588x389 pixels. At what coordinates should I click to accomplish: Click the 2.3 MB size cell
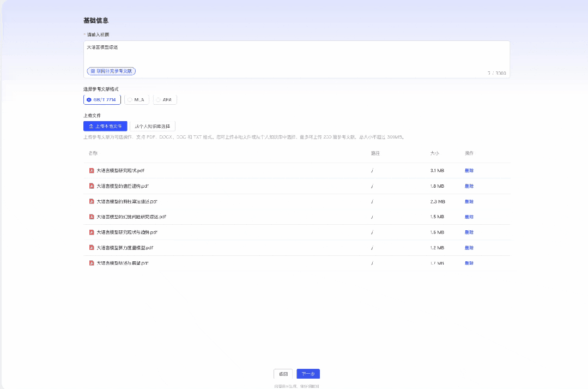click(438, 201)
